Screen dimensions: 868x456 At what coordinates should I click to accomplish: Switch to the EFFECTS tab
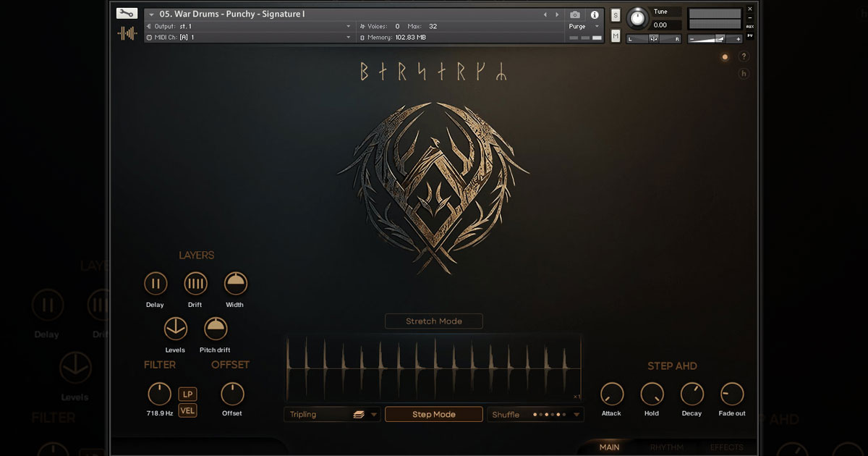(726, 447)
